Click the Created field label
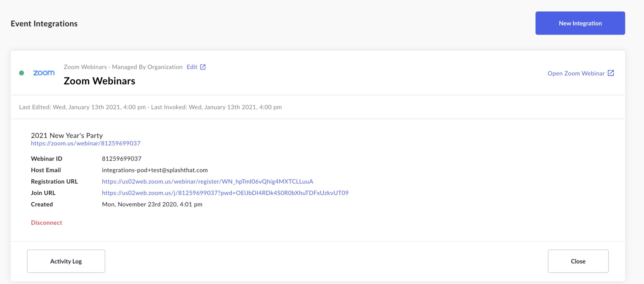The height and width of the screenshot is (284, 644). (x=42, y=204)
